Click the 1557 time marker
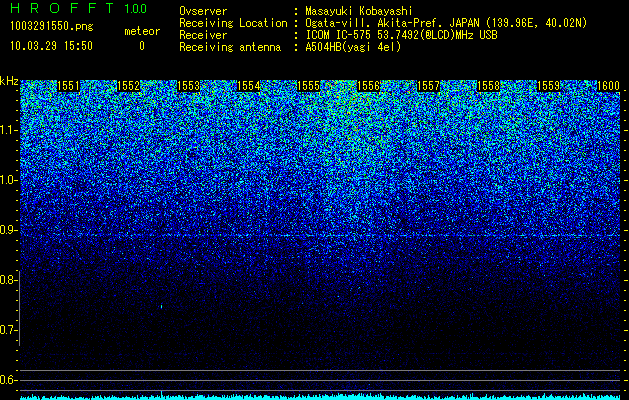 (428, 86)
